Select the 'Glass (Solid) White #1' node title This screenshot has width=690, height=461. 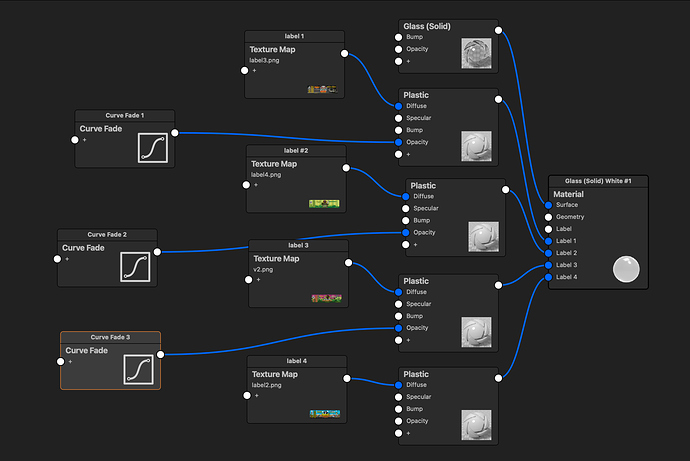click(598, 181)
